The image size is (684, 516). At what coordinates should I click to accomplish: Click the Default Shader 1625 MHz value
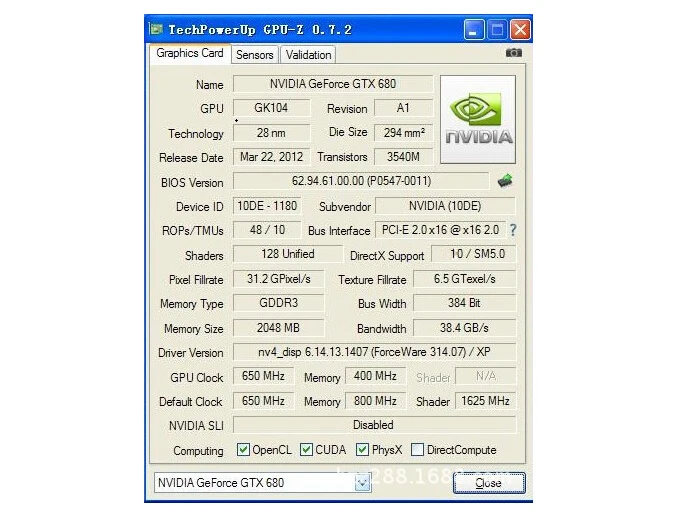[486, 401]
